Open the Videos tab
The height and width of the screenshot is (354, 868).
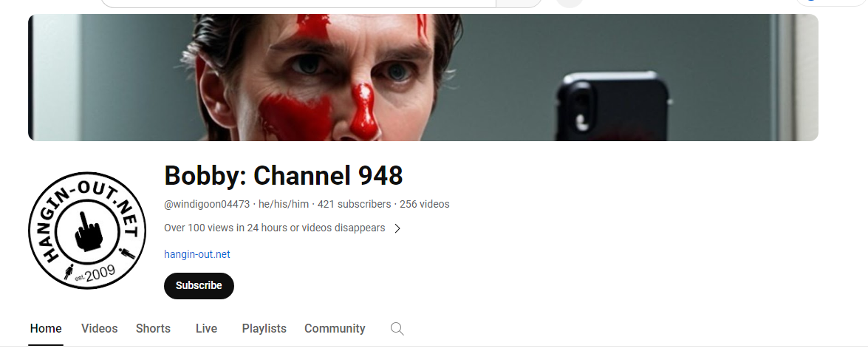(99, 329)
